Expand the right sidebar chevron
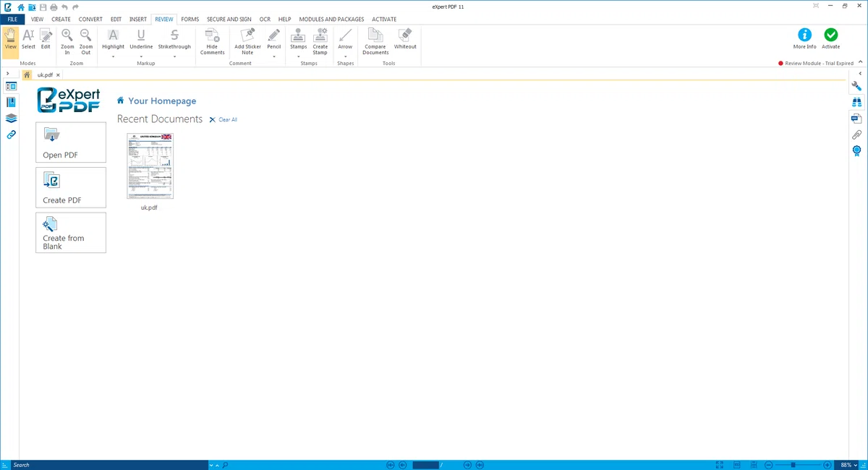The image size is (868, 470). (x=860, y=74)
